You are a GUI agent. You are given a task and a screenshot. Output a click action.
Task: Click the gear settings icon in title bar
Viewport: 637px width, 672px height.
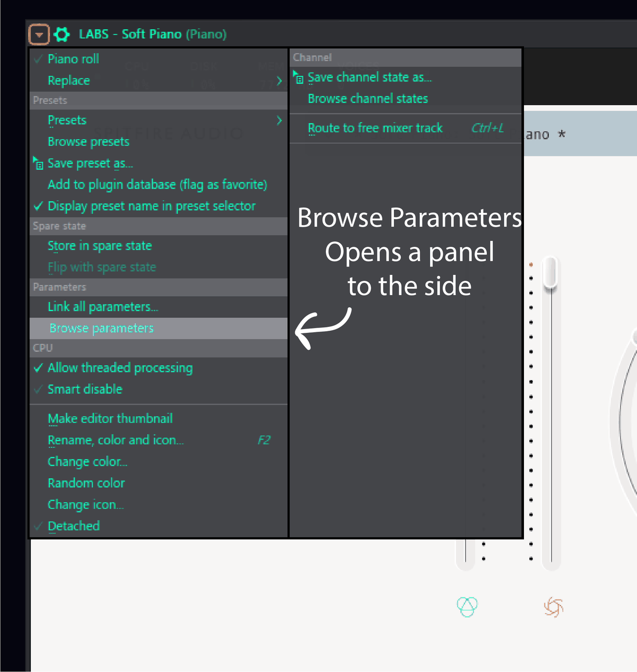point(62,35)
